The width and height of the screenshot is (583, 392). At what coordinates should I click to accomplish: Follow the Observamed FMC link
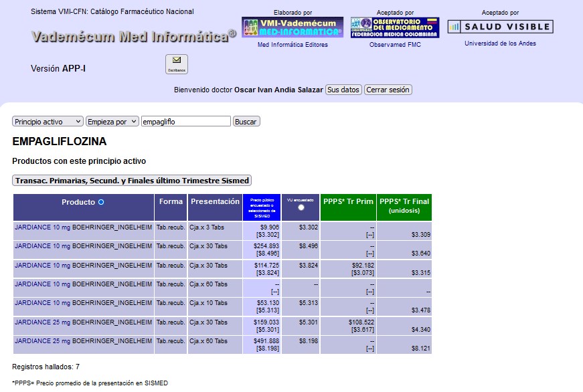click(x=395, y=45)
